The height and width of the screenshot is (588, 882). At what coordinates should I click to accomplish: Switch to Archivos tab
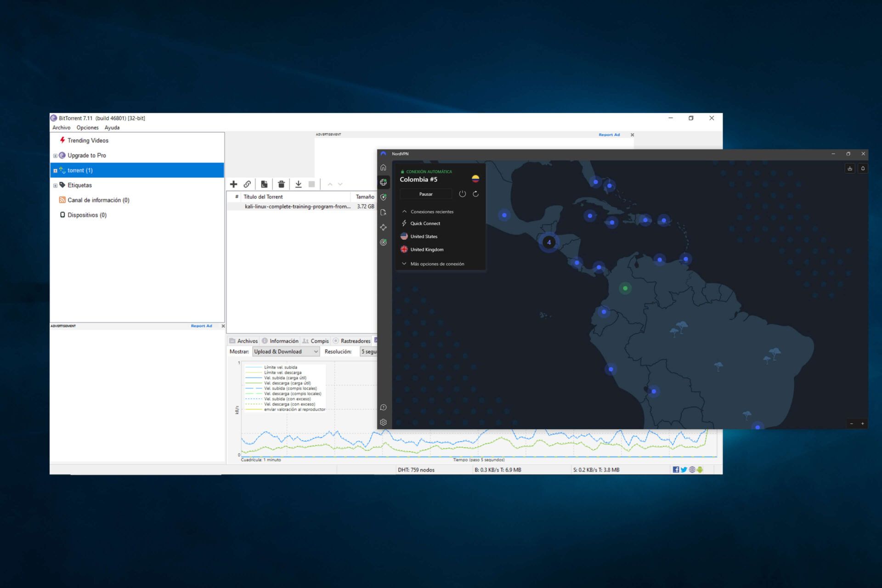click(243, 341)
